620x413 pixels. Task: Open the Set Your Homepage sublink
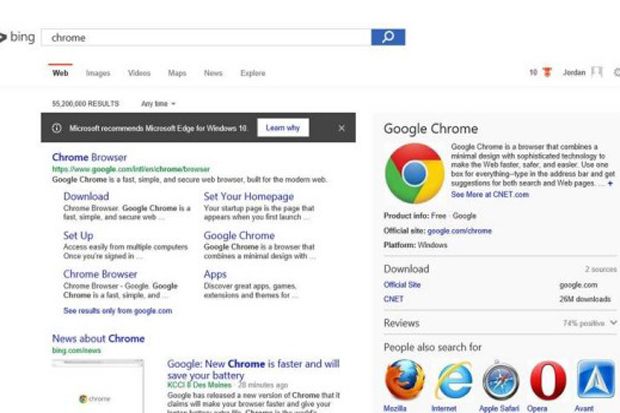point(249,196)
